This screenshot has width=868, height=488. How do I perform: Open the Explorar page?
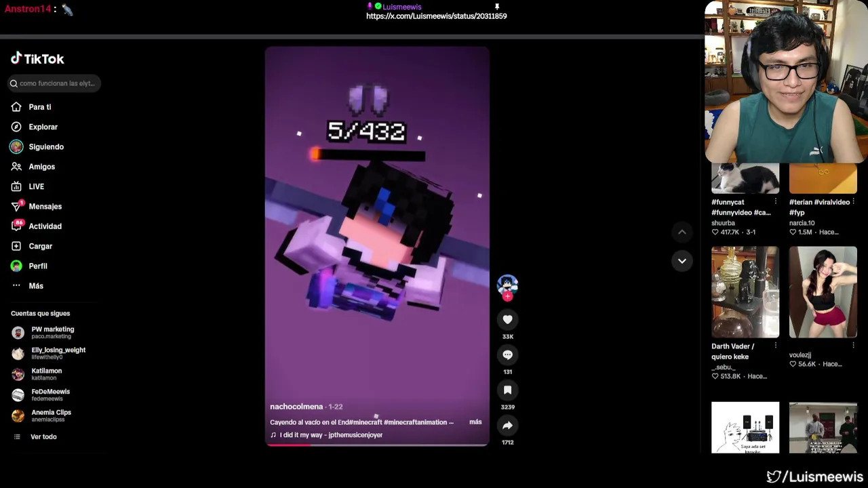point(43,127)
